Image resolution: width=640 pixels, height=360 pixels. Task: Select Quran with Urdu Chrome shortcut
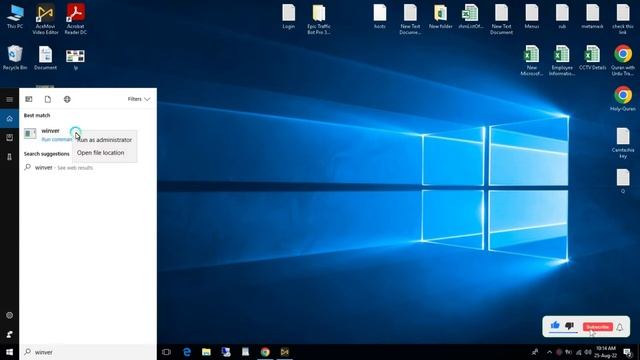point(623,60)
